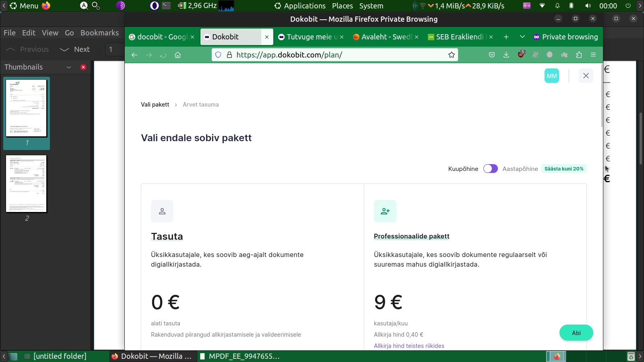This screenshot has height=362, width=644.
Task: Open the Tor Browser panel launcher
Action: click(x=121, y=6)
